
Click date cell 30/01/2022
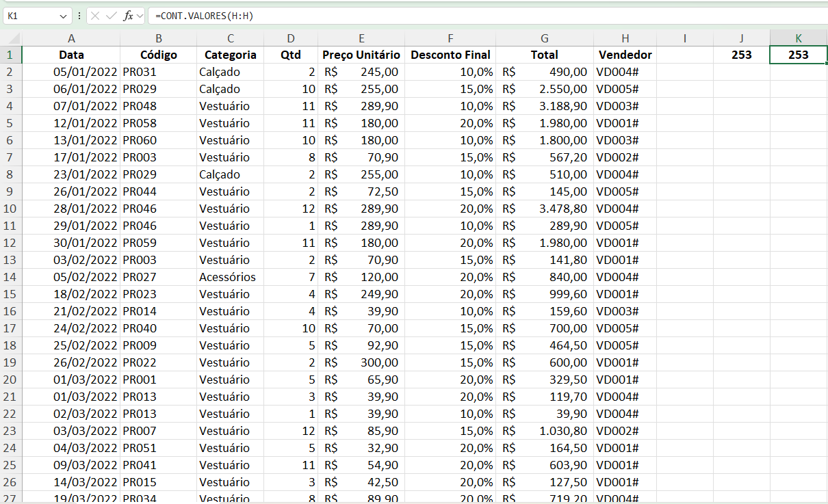71,243
